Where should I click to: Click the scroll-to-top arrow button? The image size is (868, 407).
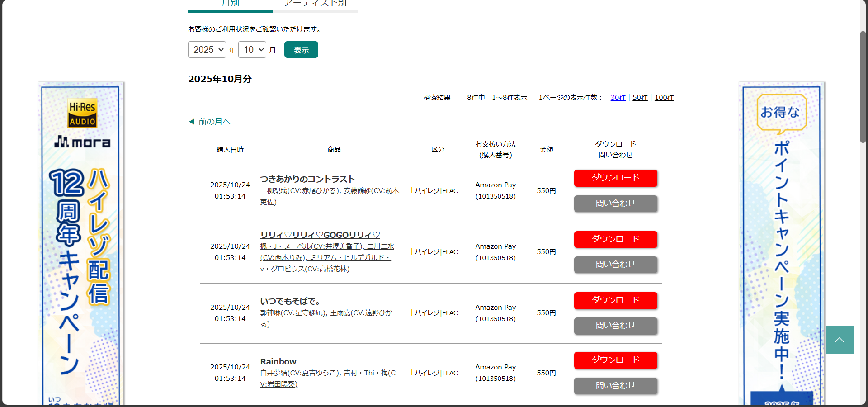[839, 340]
